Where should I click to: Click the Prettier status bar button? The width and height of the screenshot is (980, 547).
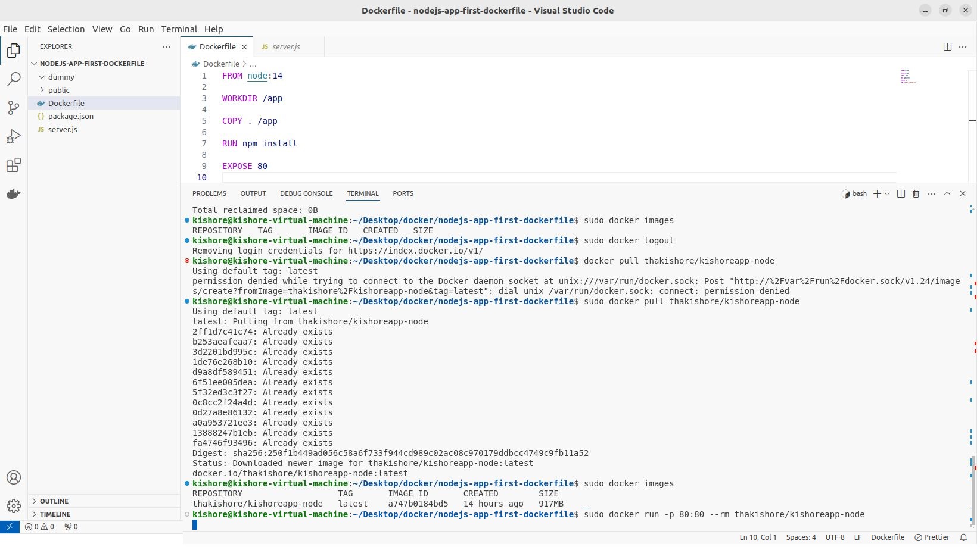(x=932, y=537)
